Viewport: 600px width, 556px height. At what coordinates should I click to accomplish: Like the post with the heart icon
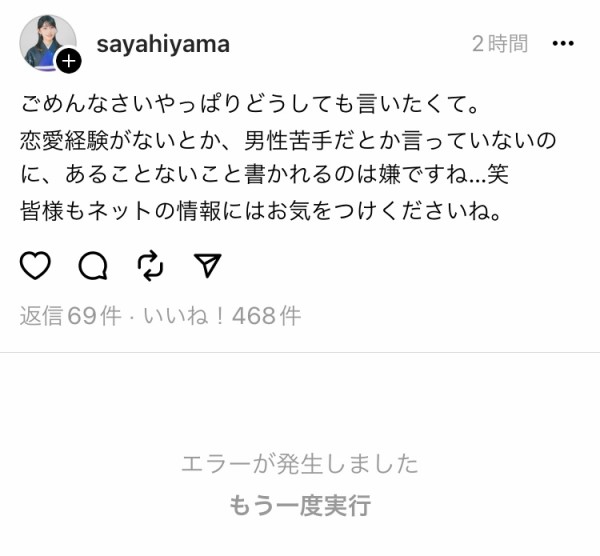[x=35, y=265]
